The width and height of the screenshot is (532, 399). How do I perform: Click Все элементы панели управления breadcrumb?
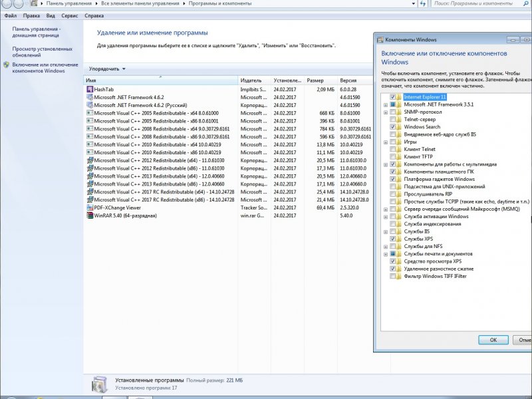pyautogui.click(x=140, y=3)
